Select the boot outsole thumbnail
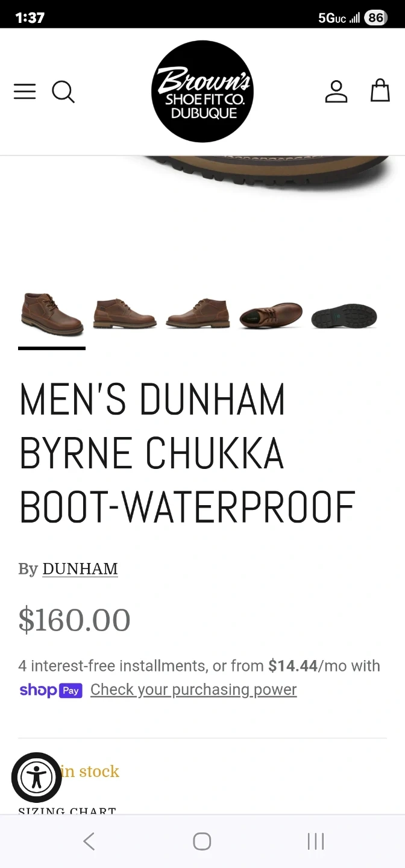The width and height of the screenshot is (405, 868). tap(344, 316)
